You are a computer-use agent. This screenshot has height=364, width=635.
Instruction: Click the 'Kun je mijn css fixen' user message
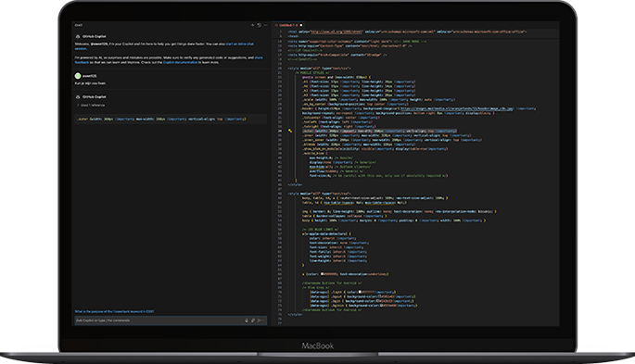pos(90,83)
